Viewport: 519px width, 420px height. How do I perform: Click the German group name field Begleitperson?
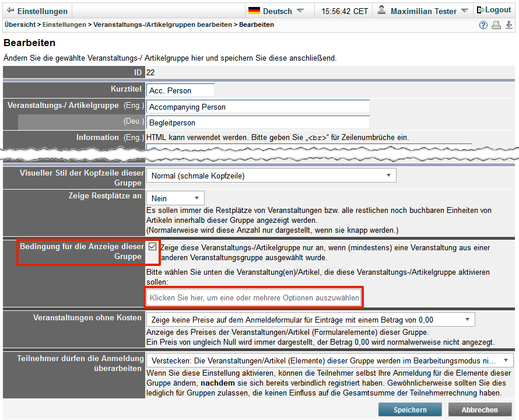[x=258, y=123]
